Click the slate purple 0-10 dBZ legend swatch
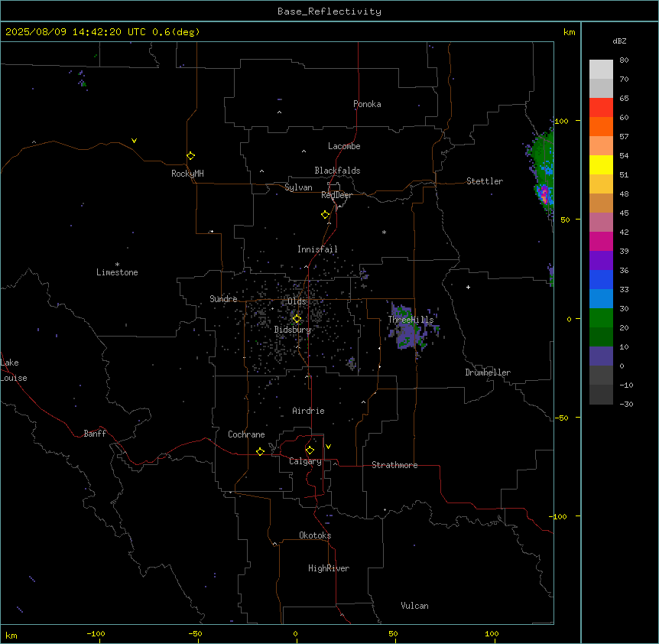 point(601,356)
